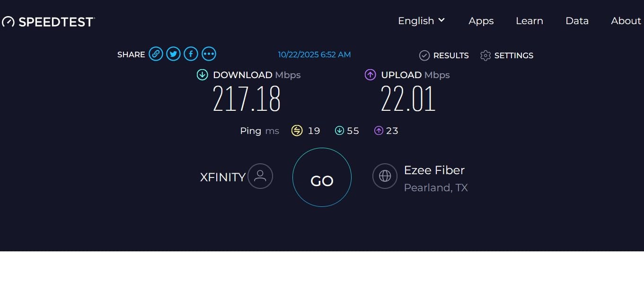Click the green download arrow icon
The width and height of the screenshot is (644, 302).
click(202, 74)
